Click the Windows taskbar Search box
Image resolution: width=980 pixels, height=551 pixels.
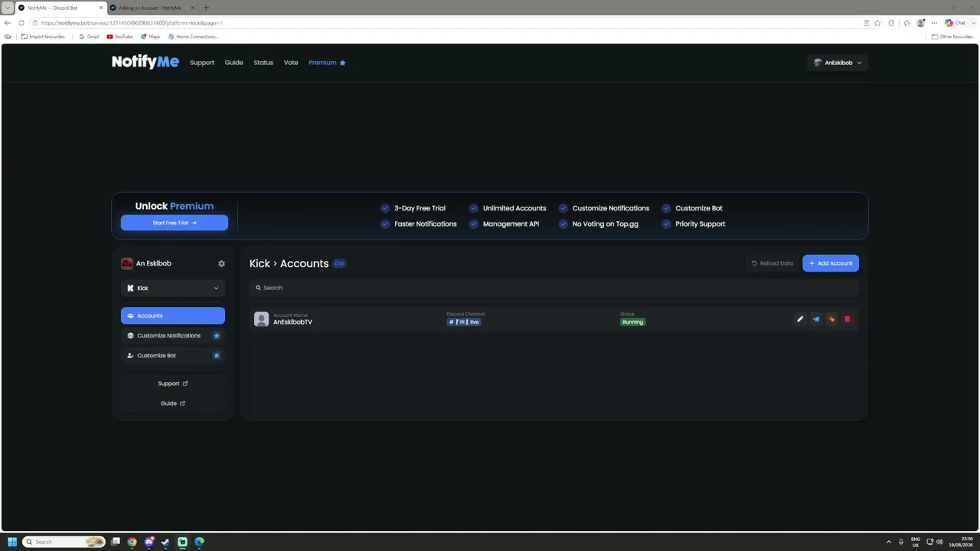pos(64,542)
